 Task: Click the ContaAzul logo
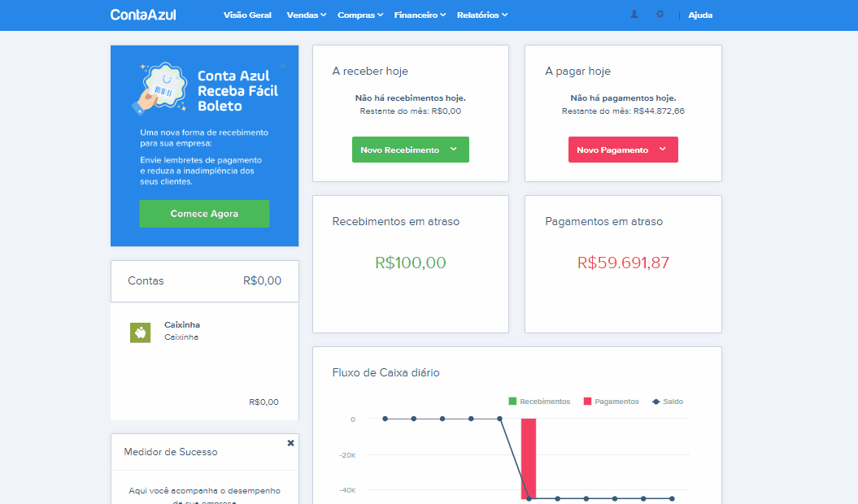pyautogui.click(x=143, y=15)
